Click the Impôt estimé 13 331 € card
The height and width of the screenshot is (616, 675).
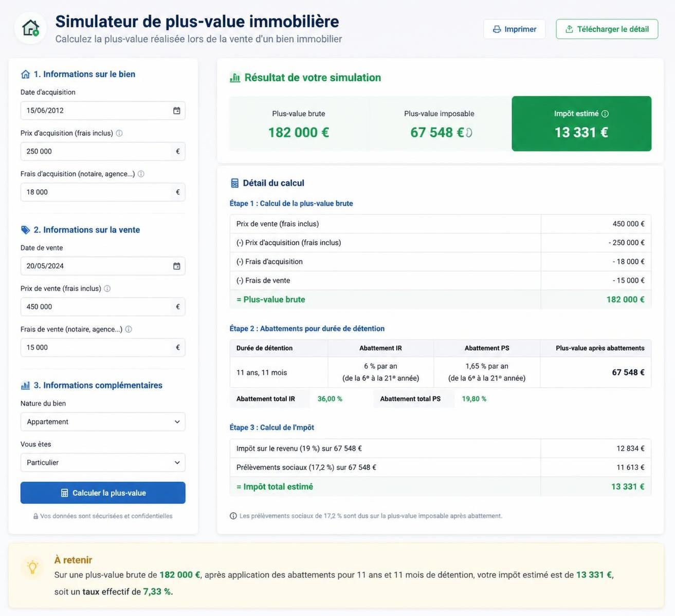pyautogui.click(x=581, y=123)
